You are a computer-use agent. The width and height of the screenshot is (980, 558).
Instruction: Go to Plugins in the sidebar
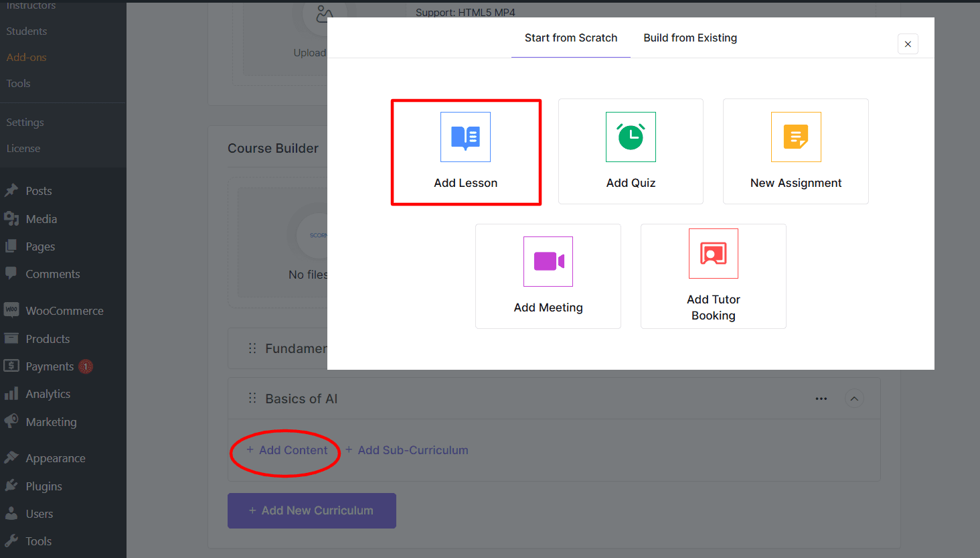pyautogui.click(x=44, y=486)
